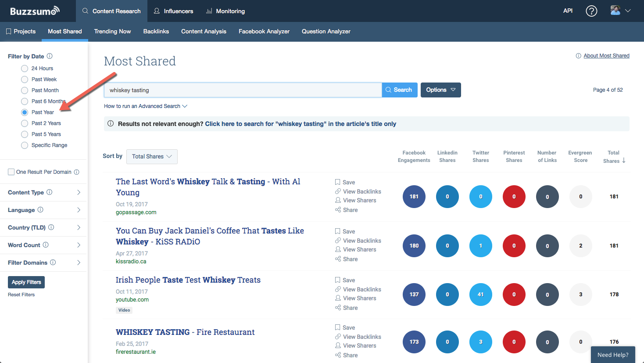The image size is (644, 363).
Task: Click Facebook engagements circle showing 181
Action: [414, 197]
